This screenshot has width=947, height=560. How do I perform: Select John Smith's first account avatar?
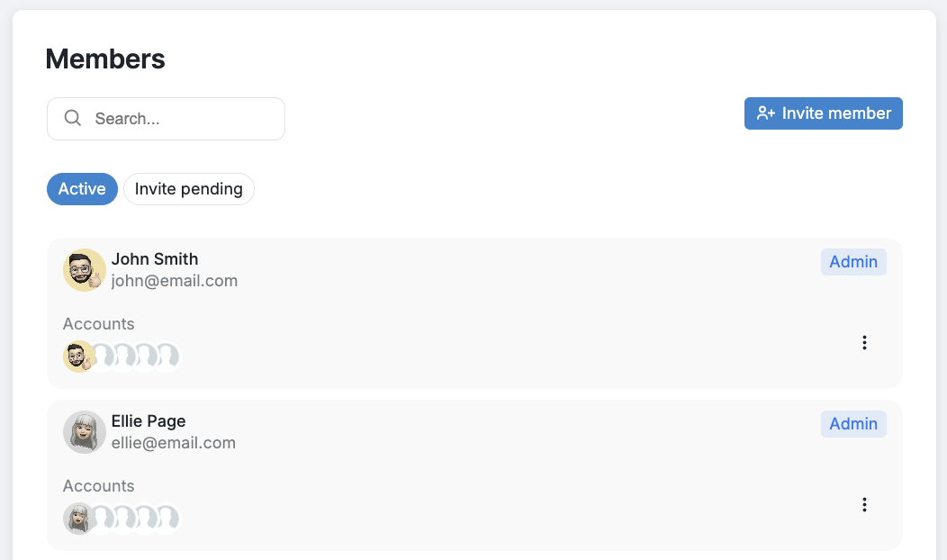click(78, 357)
